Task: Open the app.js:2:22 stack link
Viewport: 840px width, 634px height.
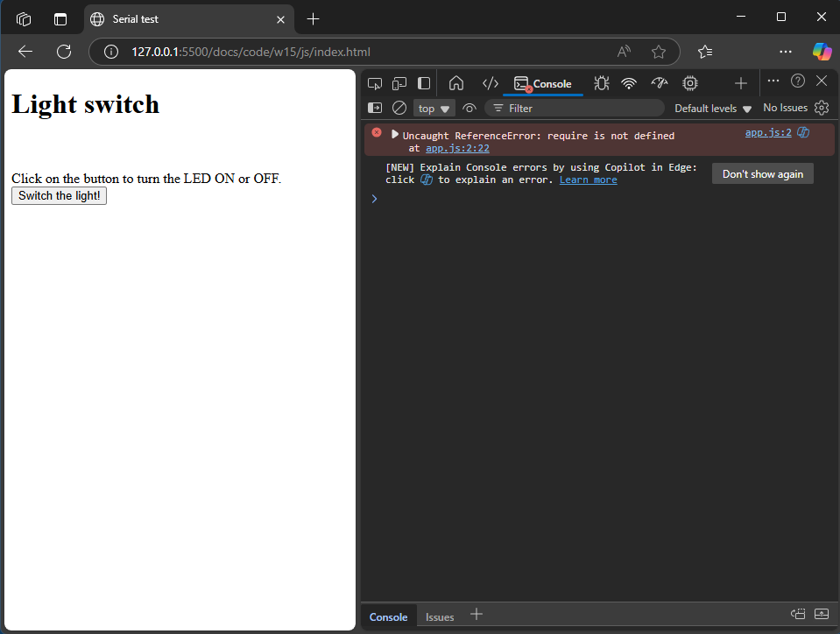Action: coord(457,148)
